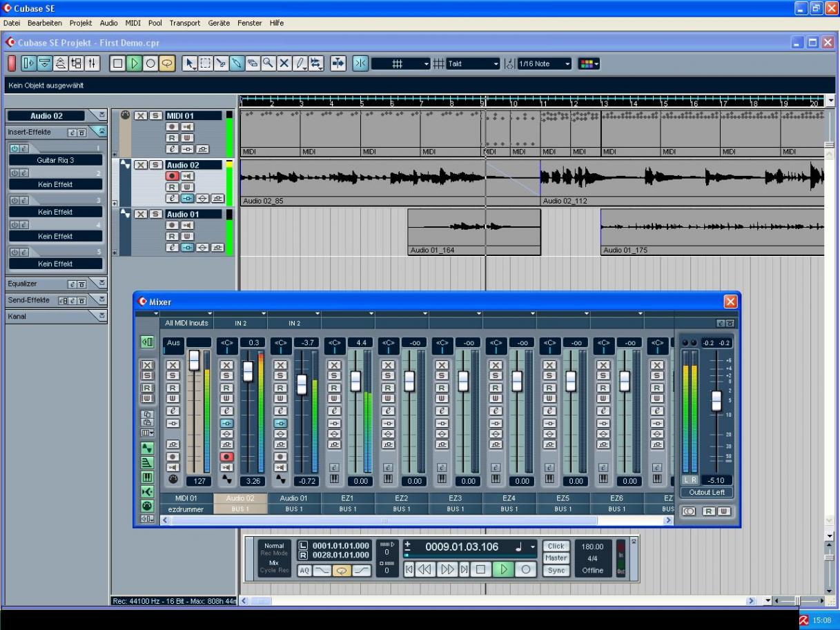Start playback in the transport panel
The image size is (840, 630).
tap(504, 569)
